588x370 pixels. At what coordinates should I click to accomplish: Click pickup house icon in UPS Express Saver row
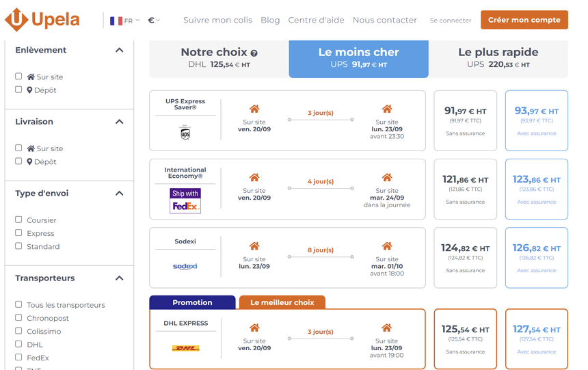[x=254, y=109]
